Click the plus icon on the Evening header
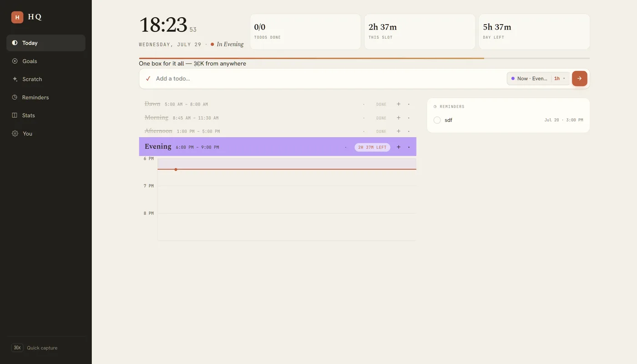The height and width of the screenshot is (364, 637). [x=399, y=147]
